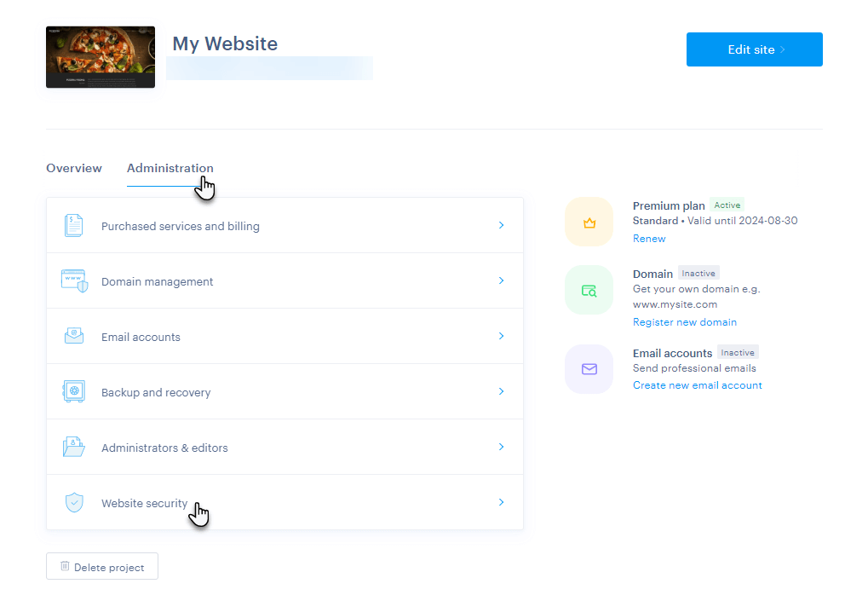868x601 pixels.
Task: Open the Register new domain link
Action: [x=684, y=322]
